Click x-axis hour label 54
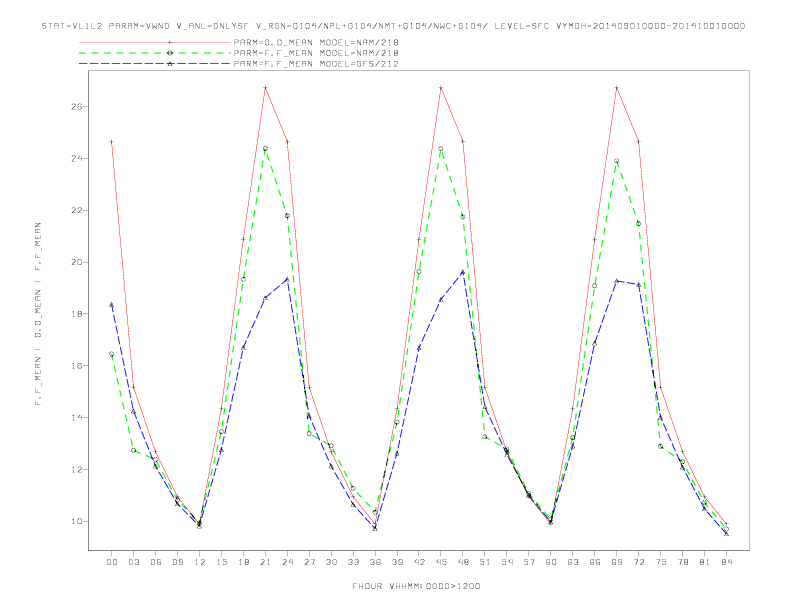Viewport: 792px width, 612px height. pyautogui.click(x=507, y=562)
